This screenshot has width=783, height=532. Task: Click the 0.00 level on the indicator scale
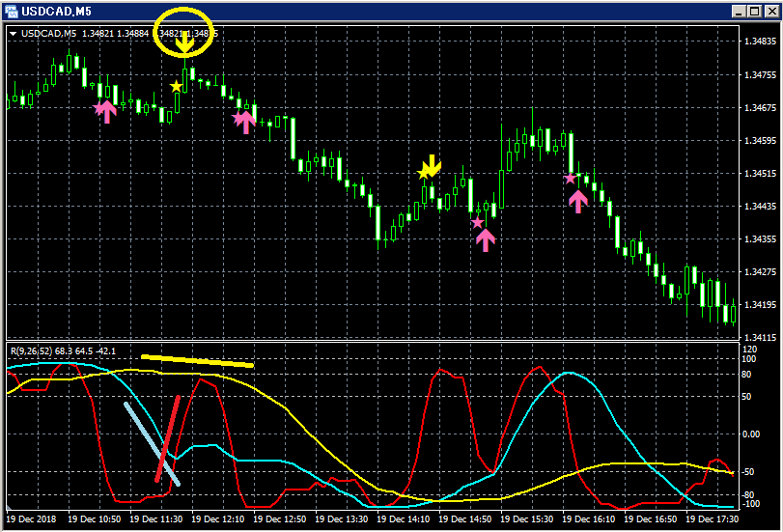[x=751, y=434]
